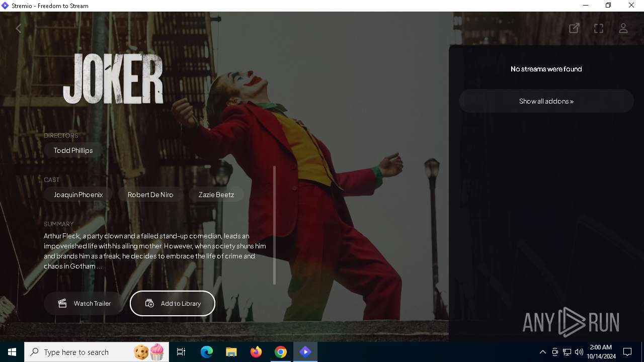This screenshot has width=644, height=362.
Task: Open the network tray icon
Action: [x=567, y=352]
